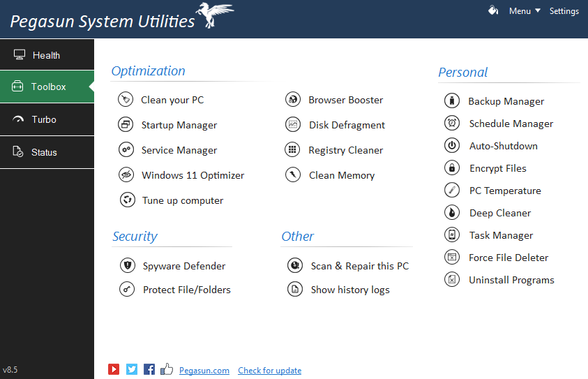Open Spyware Defender shield icon
The height and width of the screenshot is (379, 588).
(x=127, y=265)
